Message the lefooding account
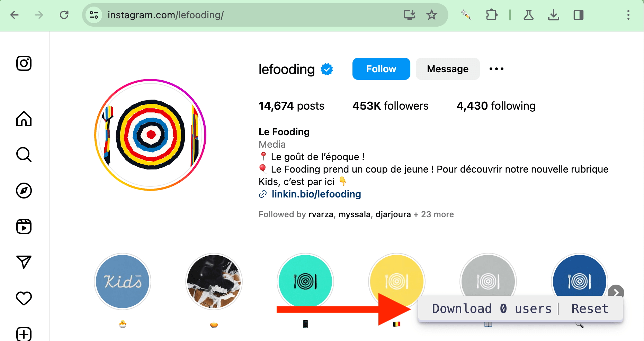 447,69
